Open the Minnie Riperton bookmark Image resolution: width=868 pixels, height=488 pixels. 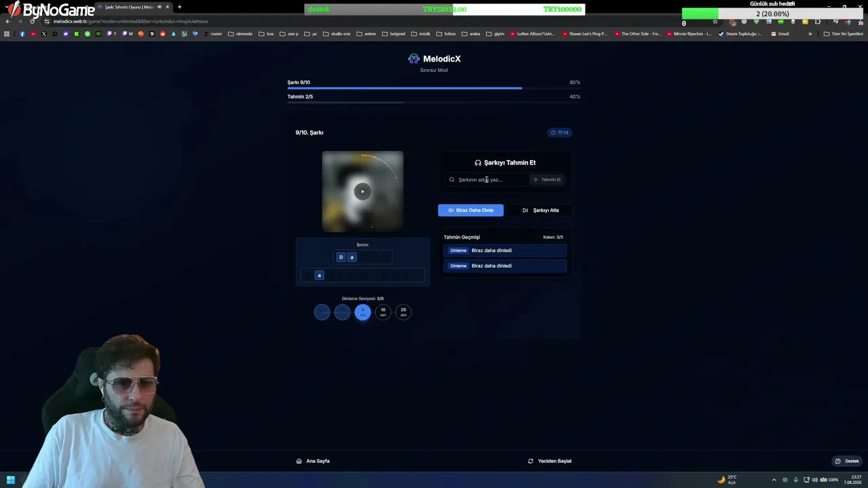[x=690, y=34]
